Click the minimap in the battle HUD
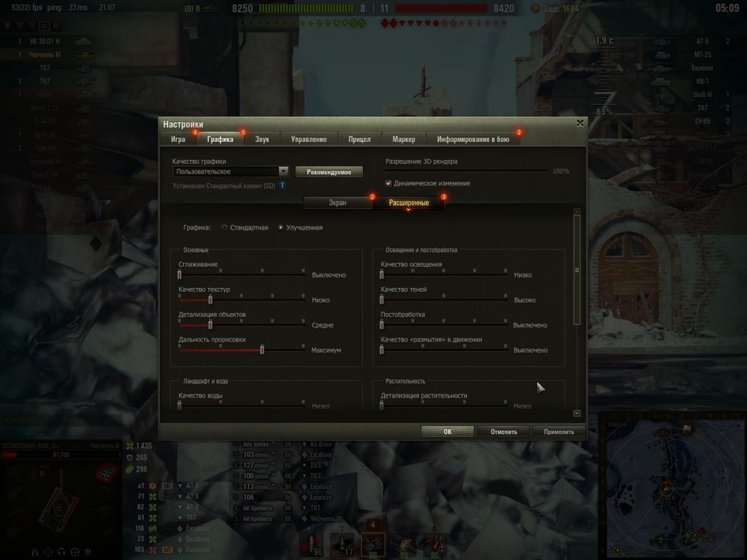Image resolution: width=747 pixels, height=560 pixels. 672,485
